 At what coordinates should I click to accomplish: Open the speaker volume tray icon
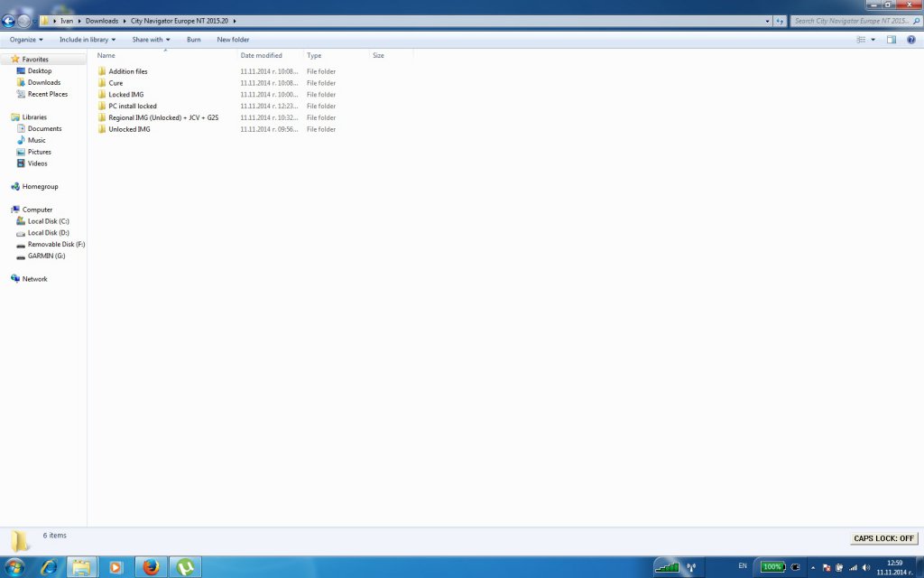[865, 567]
